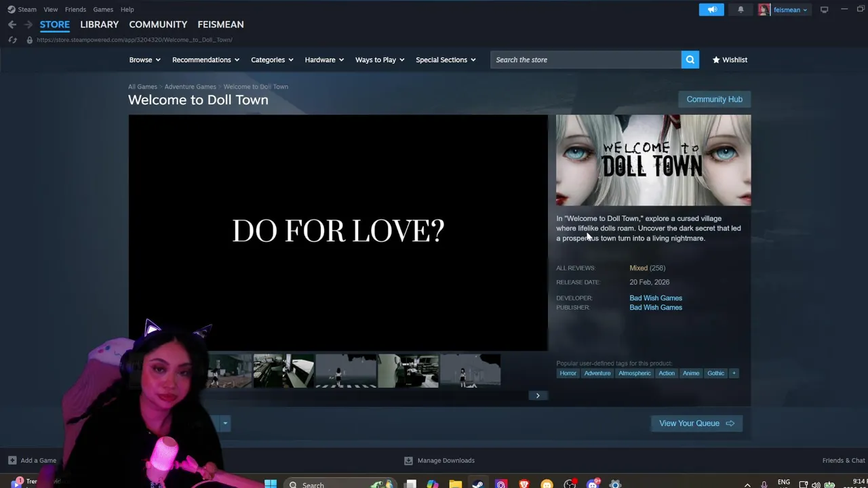Viewport: 868px width, 488px height.
Task: Open File Explorer from the taskbar
Action: (x=455, y=484)
